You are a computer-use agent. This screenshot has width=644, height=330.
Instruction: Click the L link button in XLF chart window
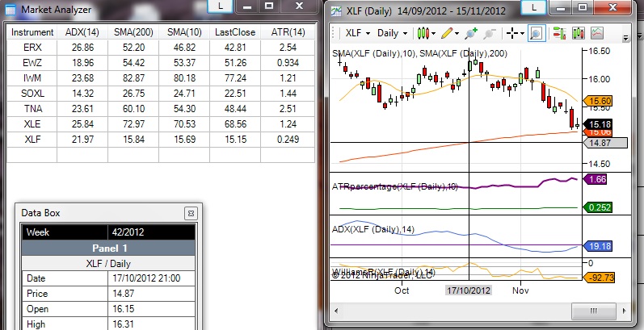coord(533,7)
